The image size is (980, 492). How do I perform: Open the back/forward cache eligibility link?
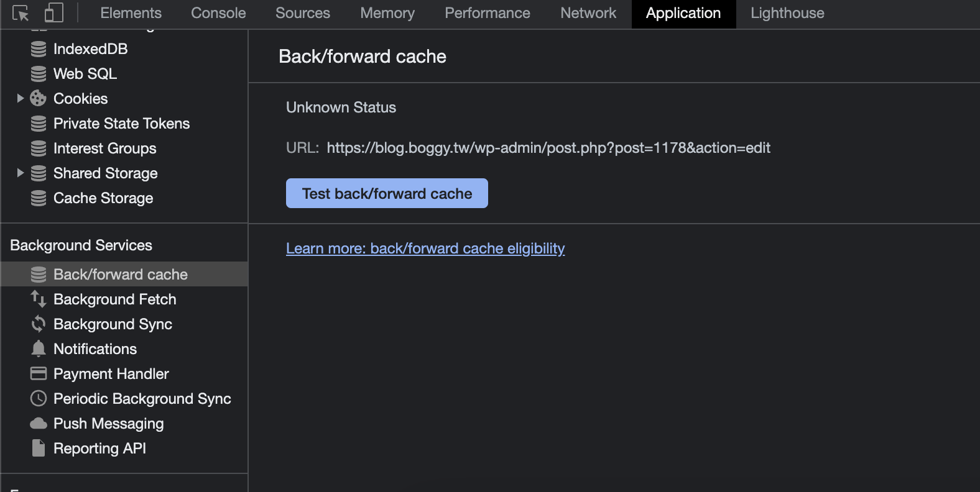tap(425, 248)
